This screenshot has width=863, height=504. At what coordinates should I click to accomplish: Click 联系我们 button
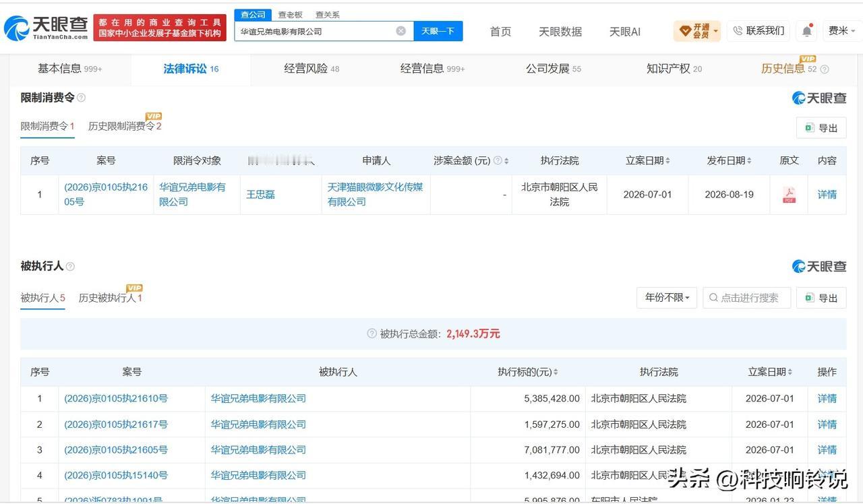pos(758,31)
